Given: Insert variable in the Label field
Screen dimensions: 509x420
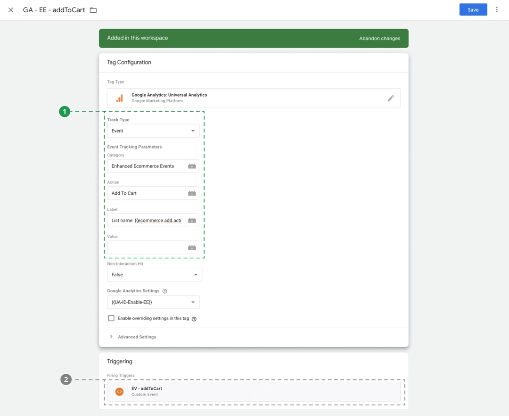Looking at the screenshot, I should tap(192, 220).
